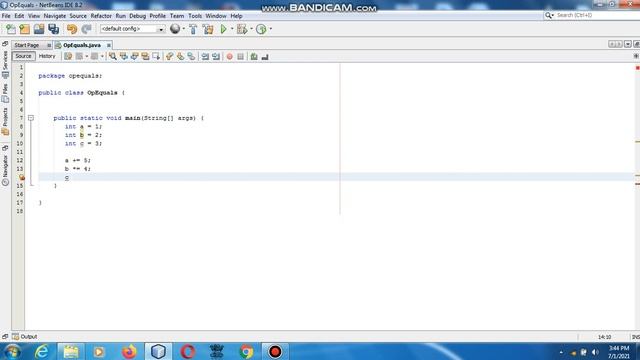
Task: Open the View menu
Action: point(34,16)
